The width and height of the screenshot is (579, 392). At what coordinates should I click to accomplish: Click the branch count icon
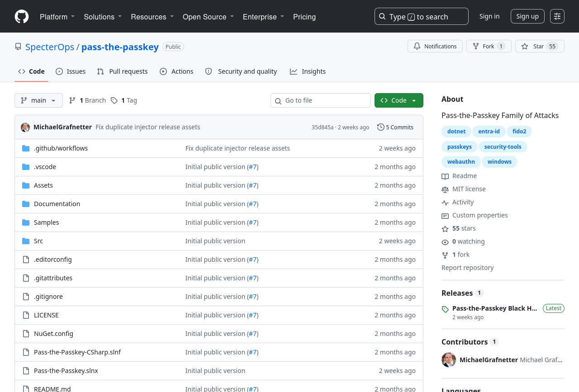[72, 100]
